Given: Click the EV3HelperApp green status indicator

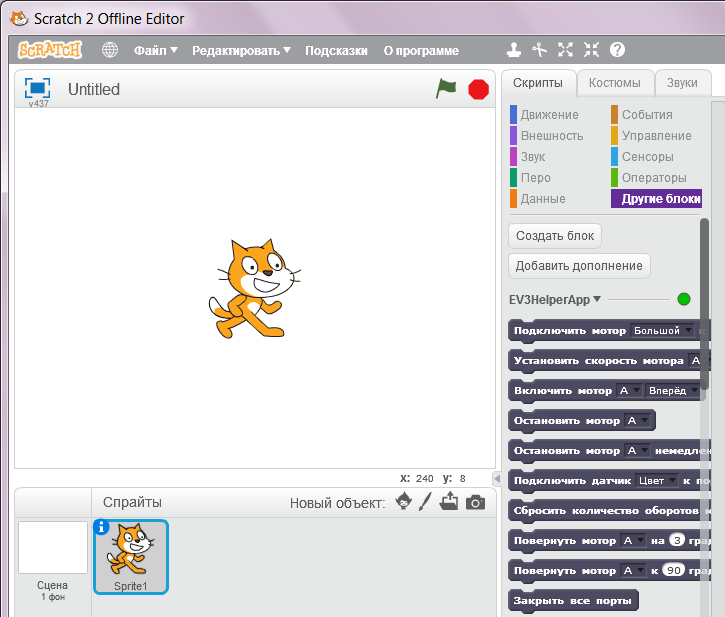Looking at the screenshot, I should (683, 299).
